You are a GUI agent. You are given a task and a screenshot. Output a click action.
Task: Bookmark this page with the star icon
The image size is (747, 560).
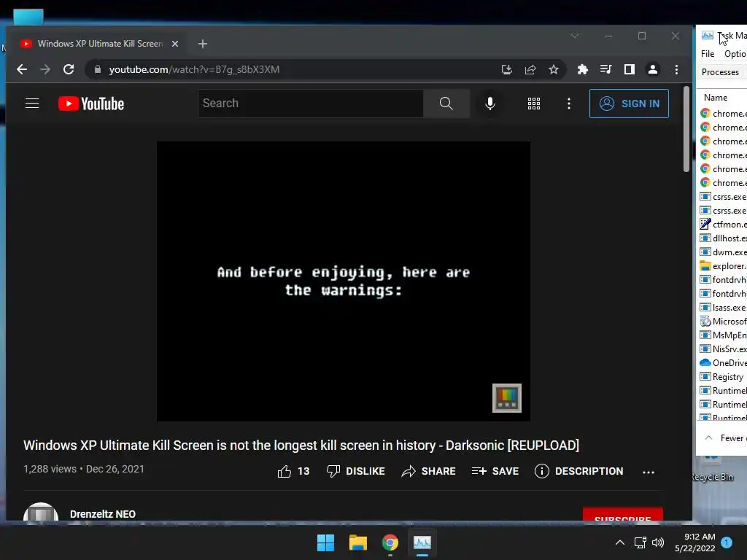[x=554, y=69]
